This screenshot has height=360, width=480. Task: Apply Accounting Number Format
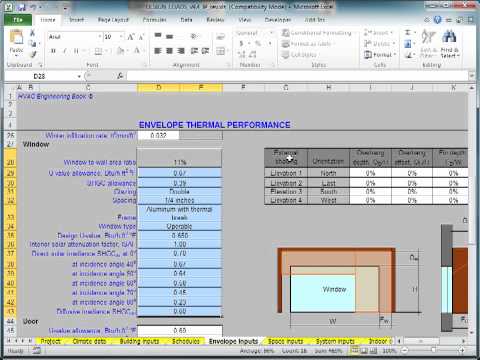242,44
